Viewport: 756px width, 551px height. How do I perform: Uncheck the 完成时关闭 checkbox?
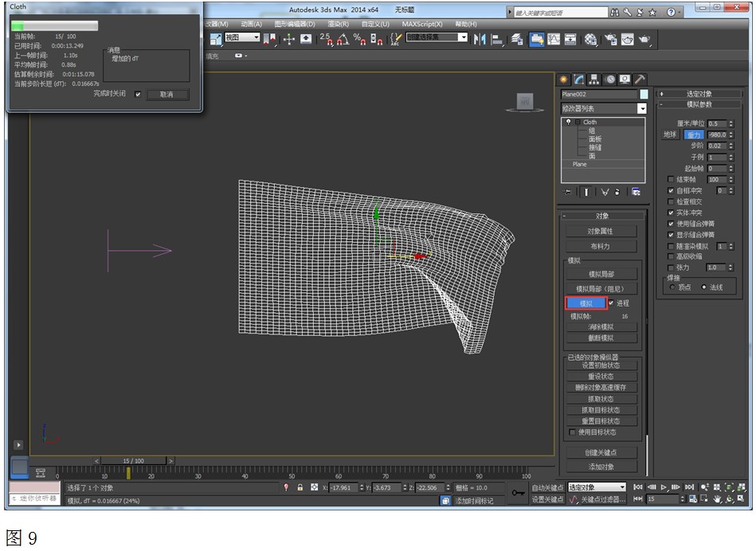click(138, 94)
